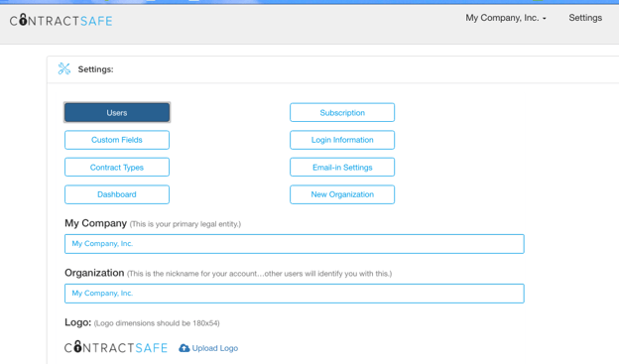Follow the Upload Logo link text
Viewport: 619px width, 364px height.
click(x=214, y=348)
